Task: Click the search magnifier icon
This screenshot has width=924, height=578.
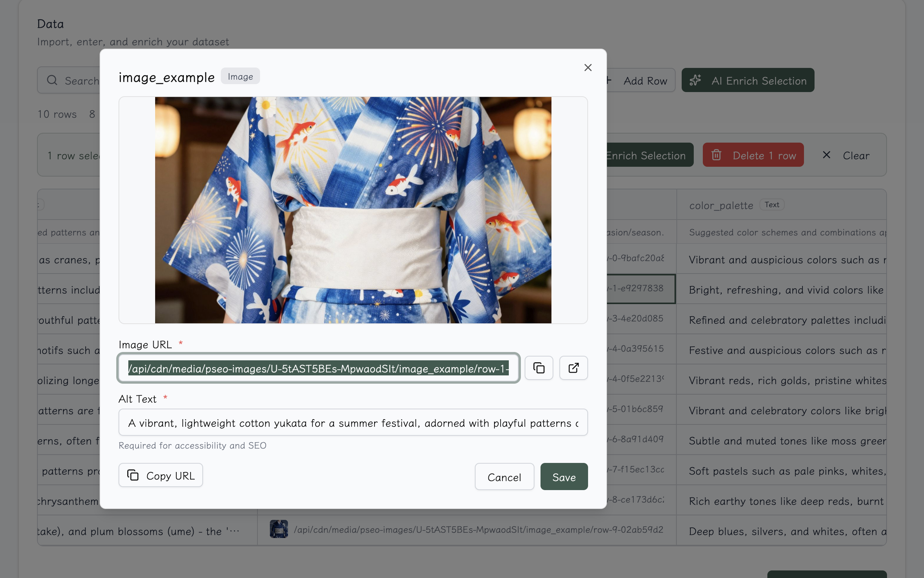Action: click(52, 80)
